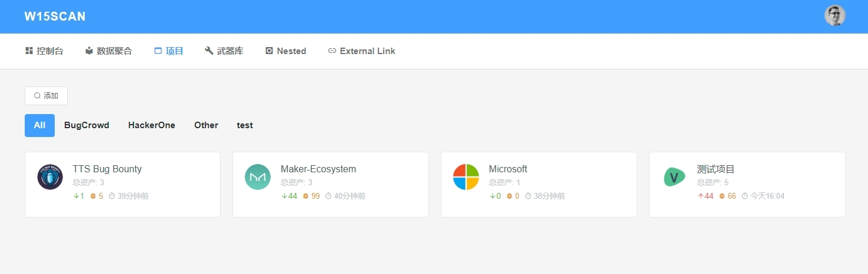Expand the Nested menu
The width and height of the screenshot is (868, 274).
[x=285, y=51]
